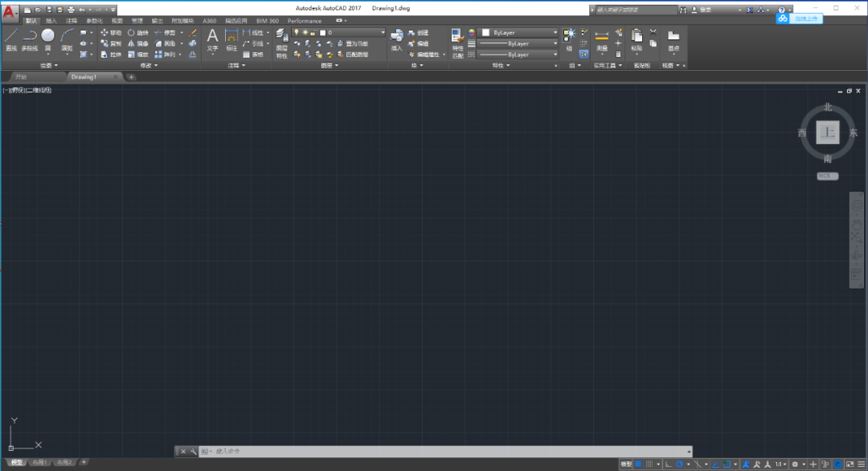Click the Undo arrow in quick access toolbar
This screenshot has height=471, width=868.
coord(82,10)
